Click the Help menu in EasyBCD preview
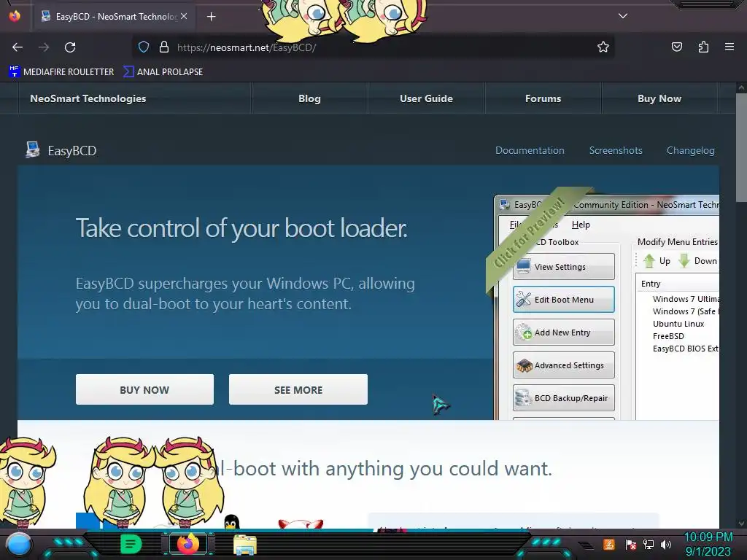This screenshot has height=560, width=747. [x=581, y=225]
